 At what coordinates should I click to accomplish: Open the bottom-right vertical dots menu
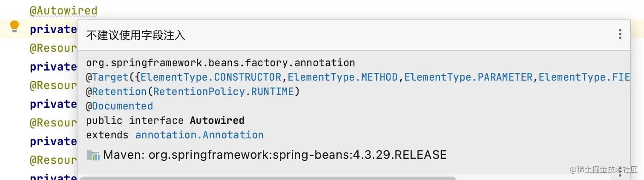tap(620, 172)
